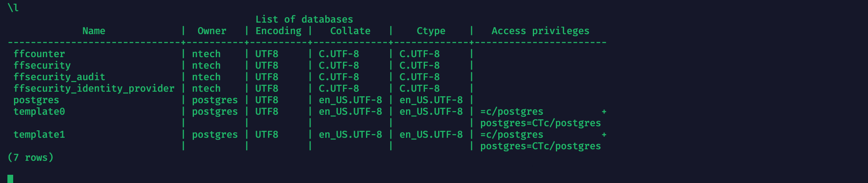Click the ffsecurity_audit database name
This screenshot has height=183, width=868.
tap(59, 77)
